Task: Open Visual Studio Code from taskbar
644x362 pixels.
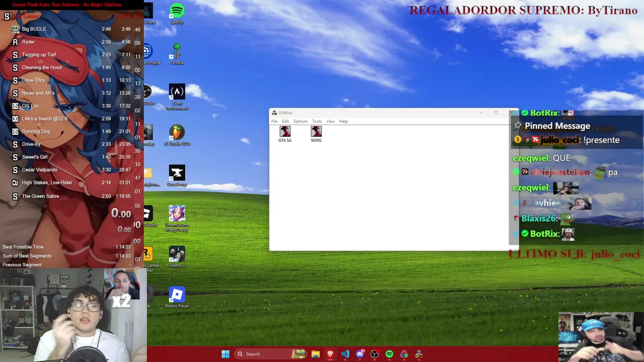Action: tap(345, 354)
